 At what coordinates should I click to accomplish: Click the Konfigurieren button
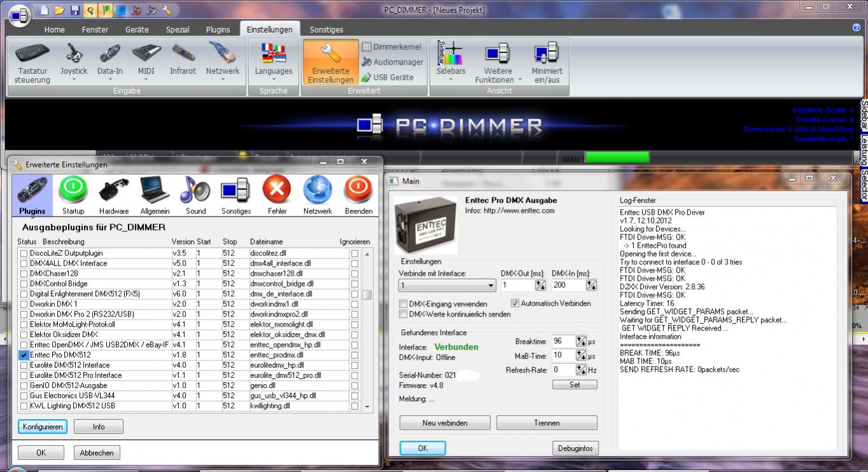pyautogui.click(x=42, y=427)
